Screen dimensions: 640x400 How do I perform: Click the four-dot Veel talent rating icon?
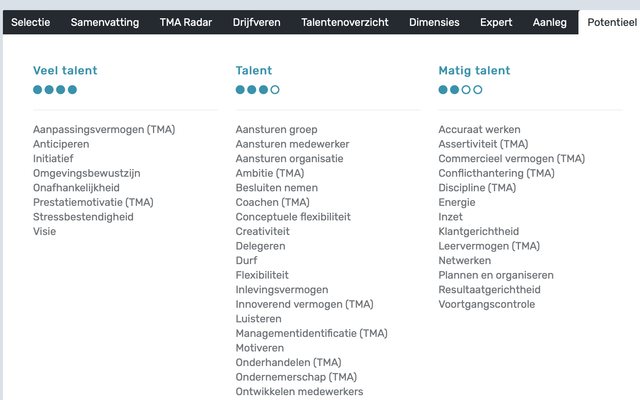(x=55, y=89)
